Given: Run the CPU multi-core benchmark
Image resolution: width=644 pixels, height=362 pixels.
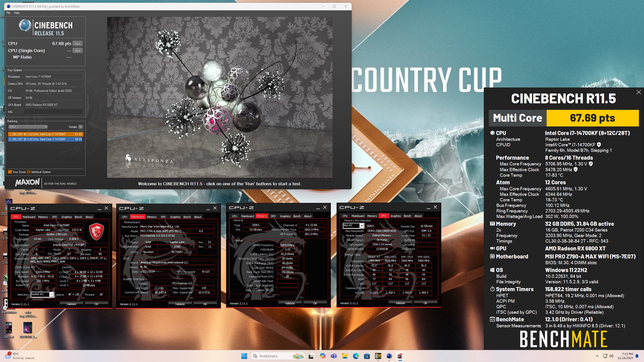Looking at the screenshot, I should [78, 43].
